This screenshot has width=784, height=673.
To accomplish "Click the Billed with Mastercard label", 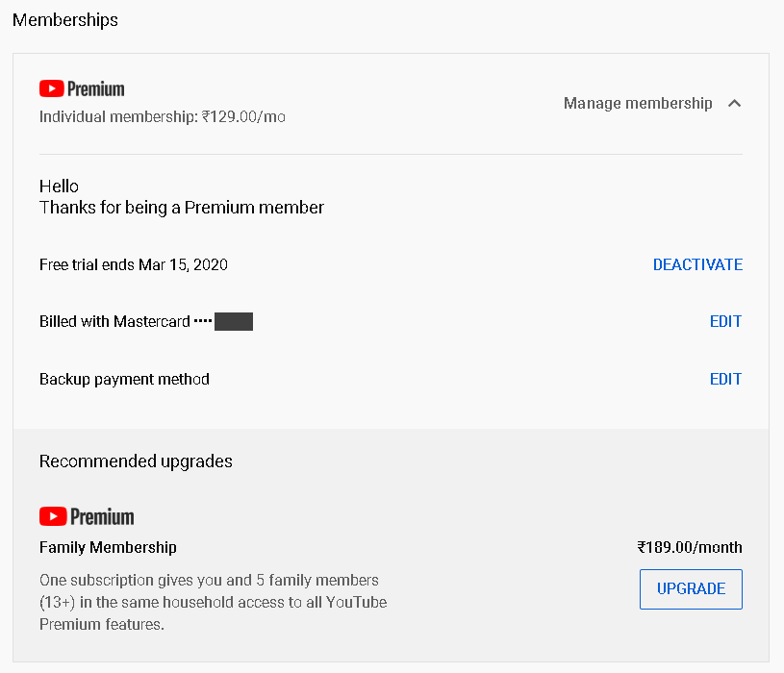I will click(114, 322).
